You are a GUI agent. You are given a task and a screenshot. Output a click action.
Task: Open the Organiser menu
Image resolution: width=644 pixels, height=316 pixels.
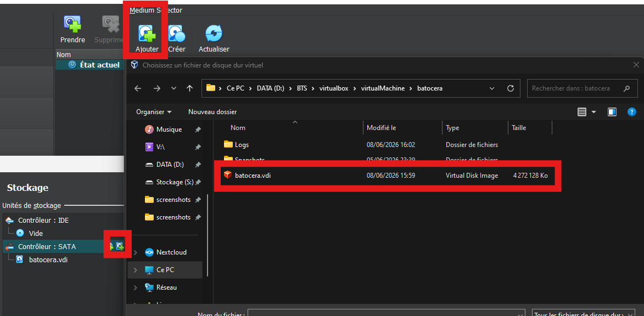coord(154,111)
